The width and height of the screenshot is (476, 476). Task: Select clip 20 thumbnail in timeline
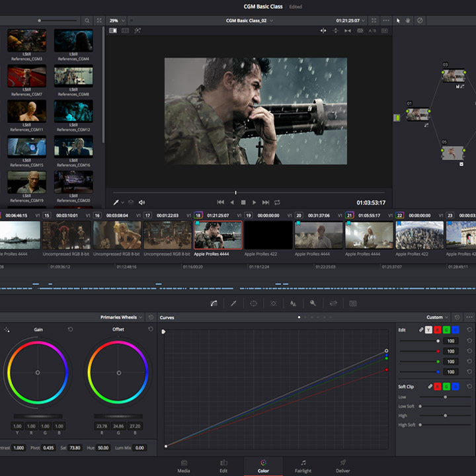coord(319,235)
